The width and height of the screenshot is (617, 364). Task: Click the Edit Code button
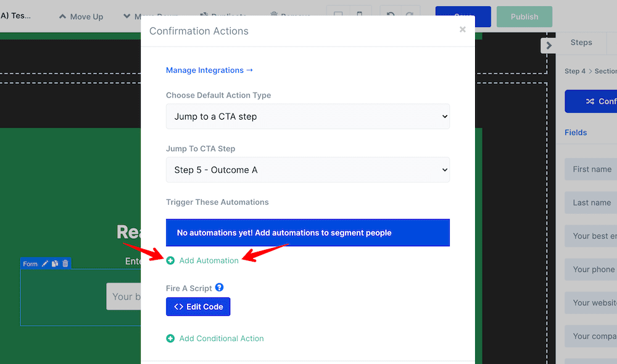pyautogui.click(x=198, y=307)
